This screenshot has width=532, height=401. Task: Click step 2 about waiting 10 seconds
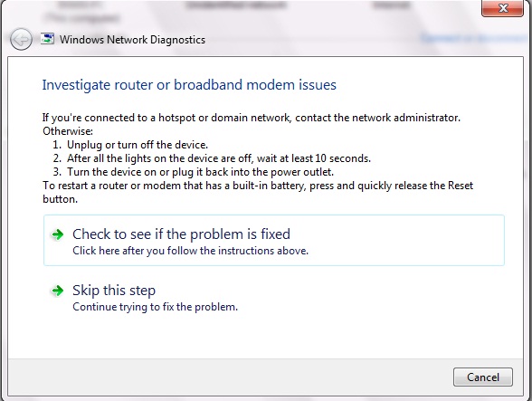[212, 158]
